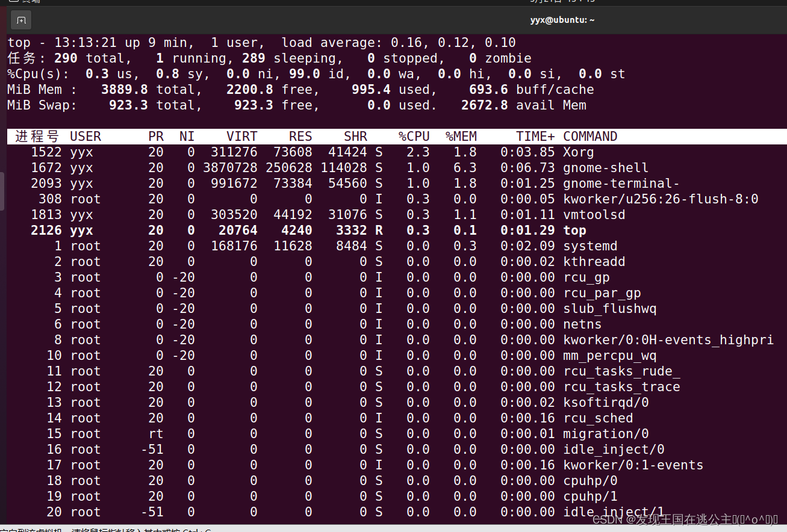This screenshot has width=787, height=532.
Task: Click the "rcu_tasks_trace" command name
Action: 621,387
